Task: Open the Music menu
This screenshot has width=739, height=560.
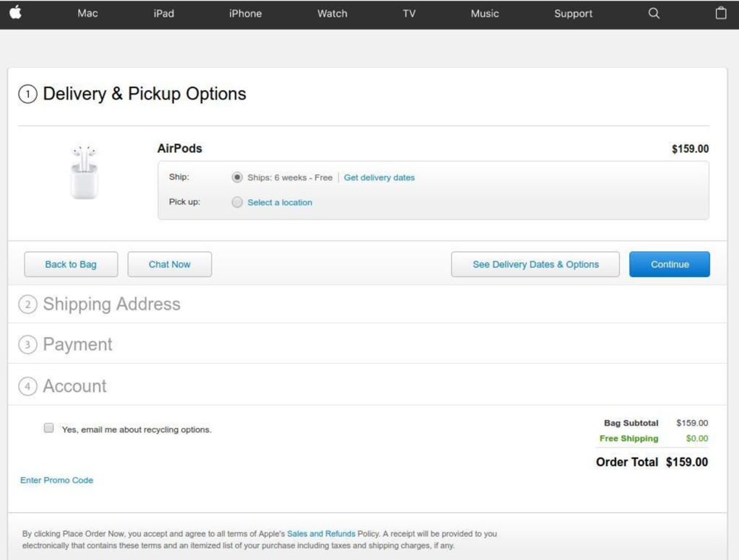Action: [484, 14]
